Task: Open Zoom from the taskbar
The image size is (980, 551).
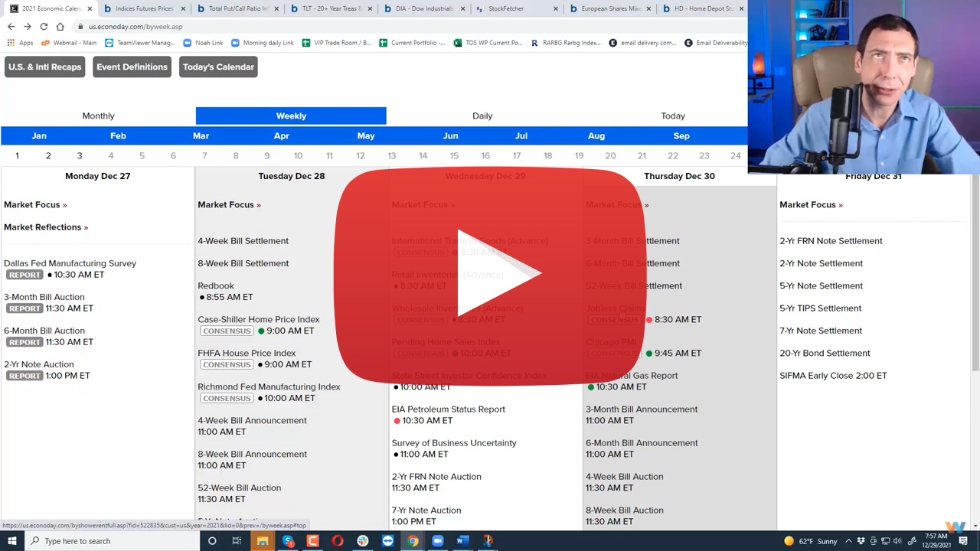Action: click(x=437, y=541)
